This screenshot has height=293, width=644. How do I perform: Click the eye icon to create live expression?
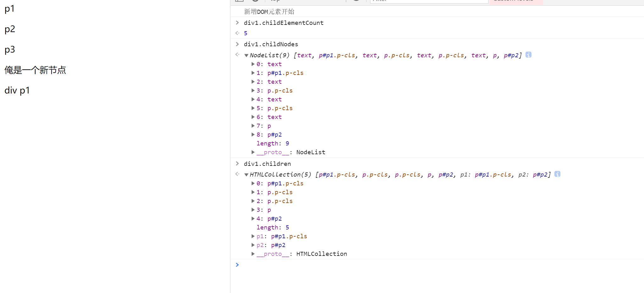tap(357, 1)
